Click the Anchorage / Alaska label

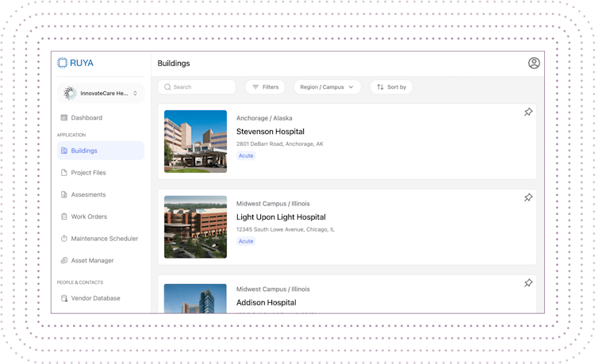(264, 118)
